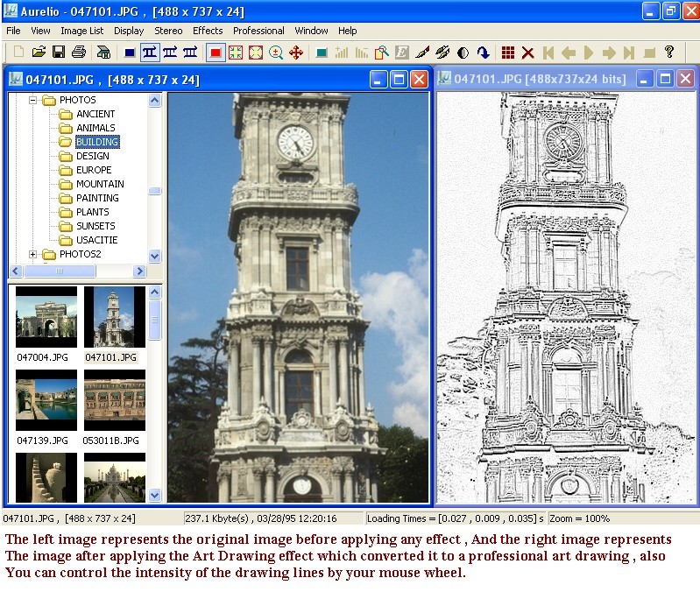Click the New file toolbar icon
Viewport: 700px width, 592px height.
tap(18, 53)
